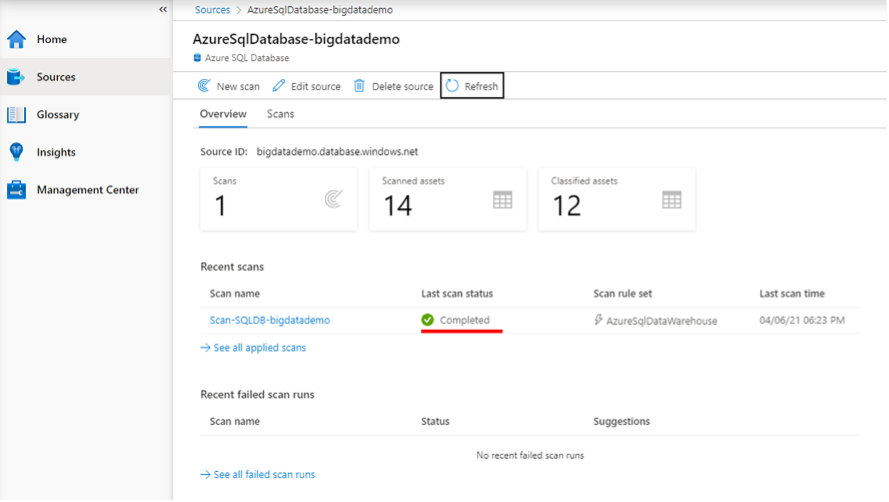Click the Scanned assets value 14

point(397,205)
